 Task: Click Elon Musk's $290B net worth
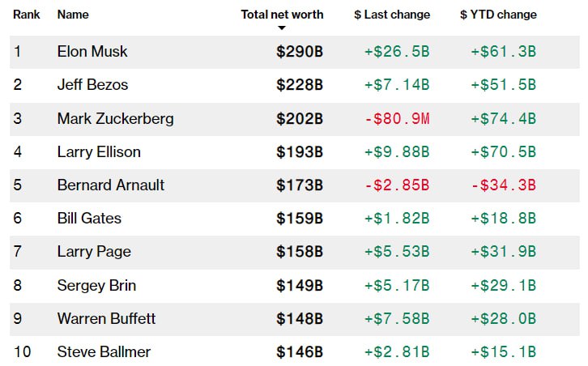[x=299, y=52]
